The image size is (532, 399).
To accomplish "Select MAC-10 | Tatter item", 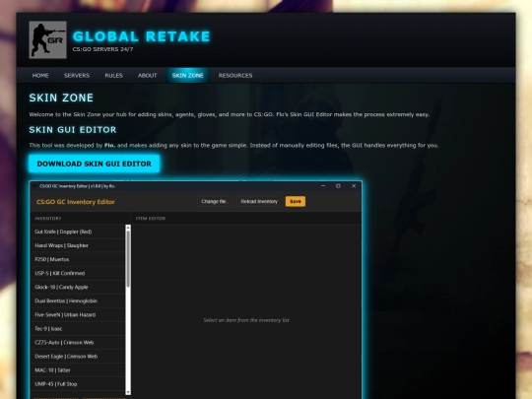I will coord(78,370).
